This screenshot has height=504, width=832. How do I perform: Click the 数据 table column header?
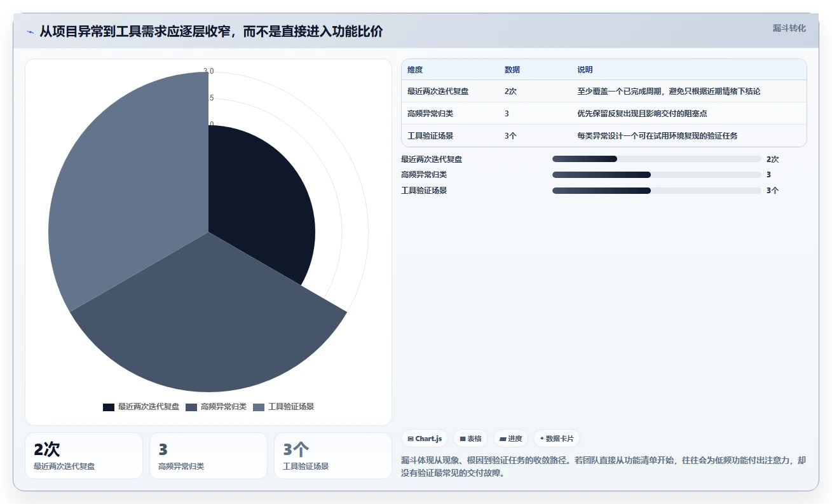coord(512,70)
